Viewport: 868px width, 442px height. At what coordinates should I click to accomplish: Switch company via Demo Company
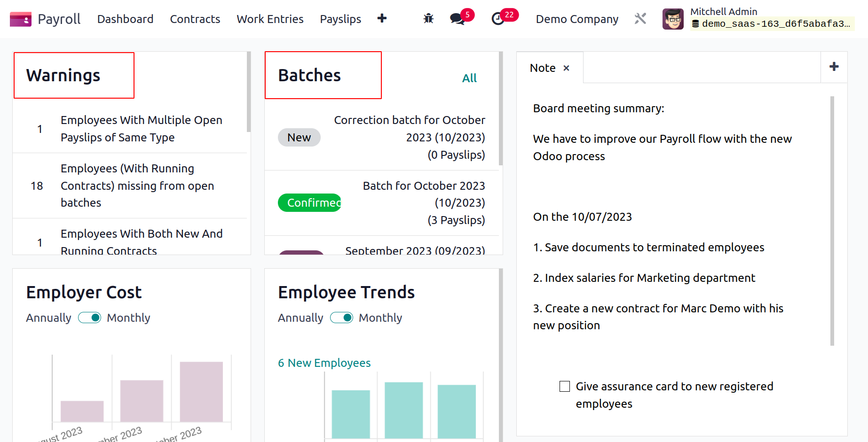point(577,19)
